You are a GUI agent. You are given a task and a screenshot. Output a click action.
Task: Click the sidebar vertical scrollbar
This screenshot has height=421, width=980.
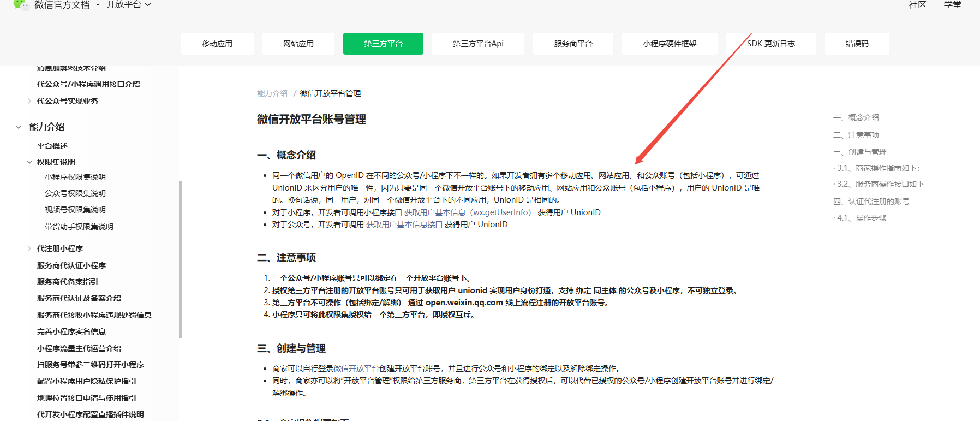pyautogui.click(x=181, y=259)
